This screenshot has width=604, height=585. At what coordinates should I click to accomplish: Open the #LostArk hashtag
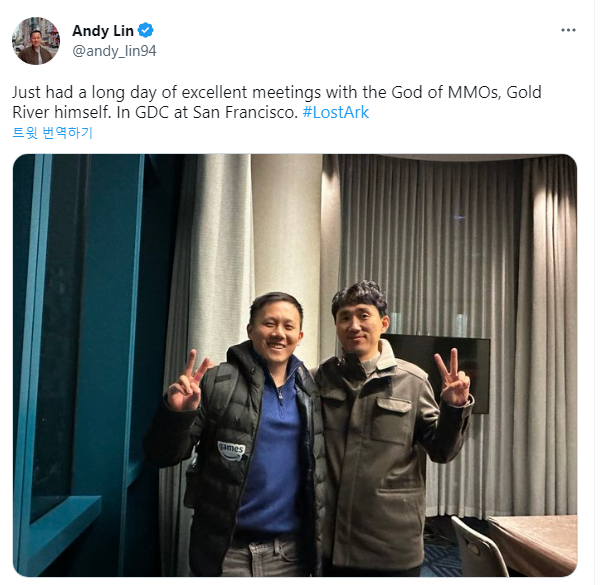pos(336,112)
